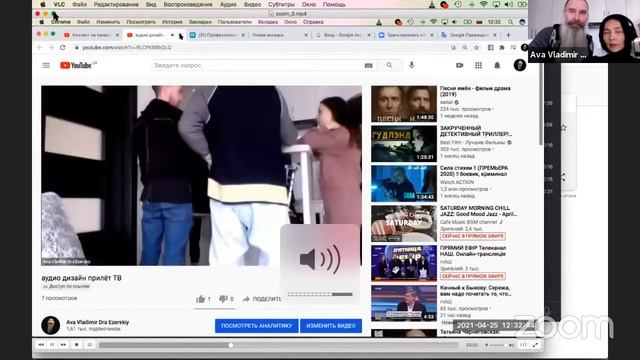640x360 pixels.
Task: Click the Zoom participant video thumbnail Ava Vladimir
Action: tap(584, 31)
